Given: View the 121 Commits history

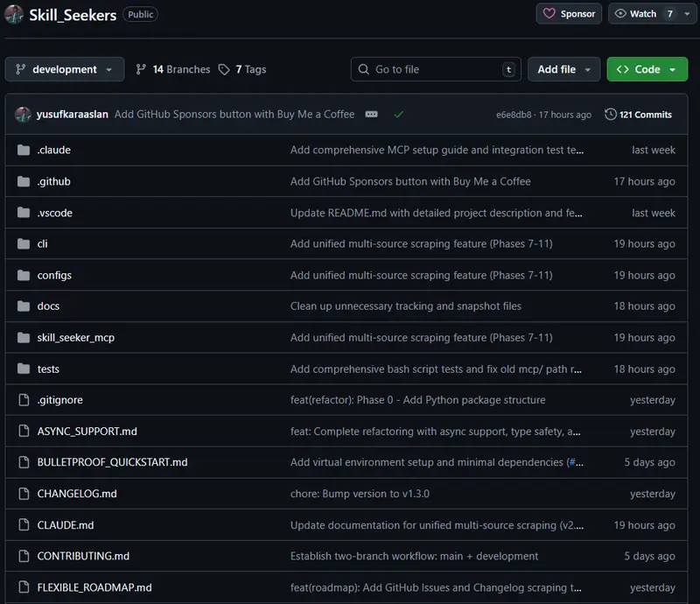Looking at the screenshot, I should tap(638, 115).
